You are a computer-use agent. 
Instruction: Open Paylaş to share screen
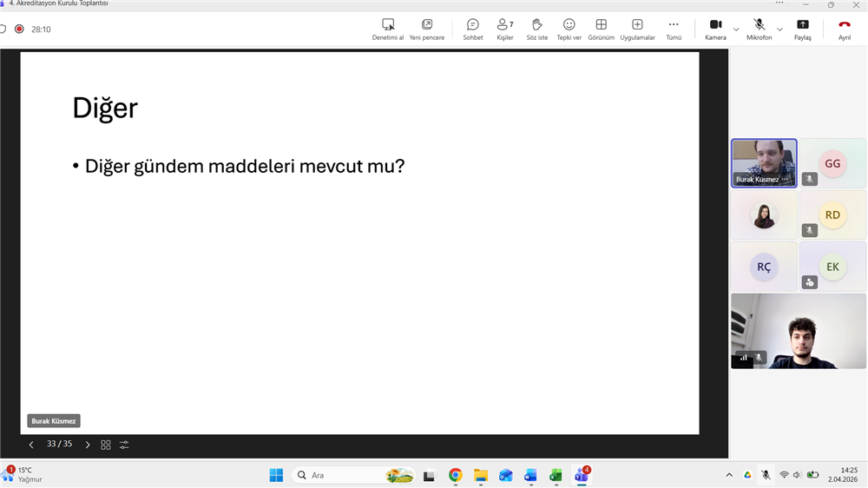802,29
